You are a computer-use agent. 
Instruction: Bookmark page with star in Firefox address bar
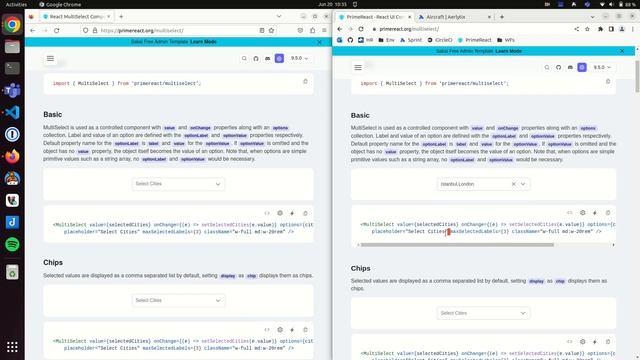pos(271,31)
